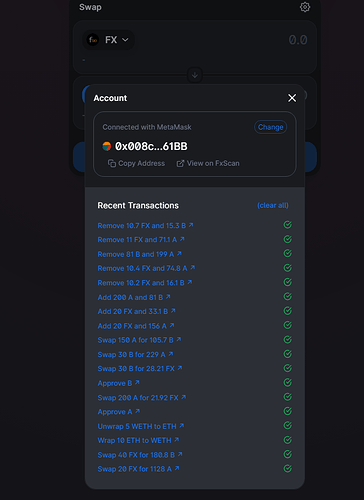Click the Change wallet button
This screenshot has width=364, height=500.
click(271, 127)
